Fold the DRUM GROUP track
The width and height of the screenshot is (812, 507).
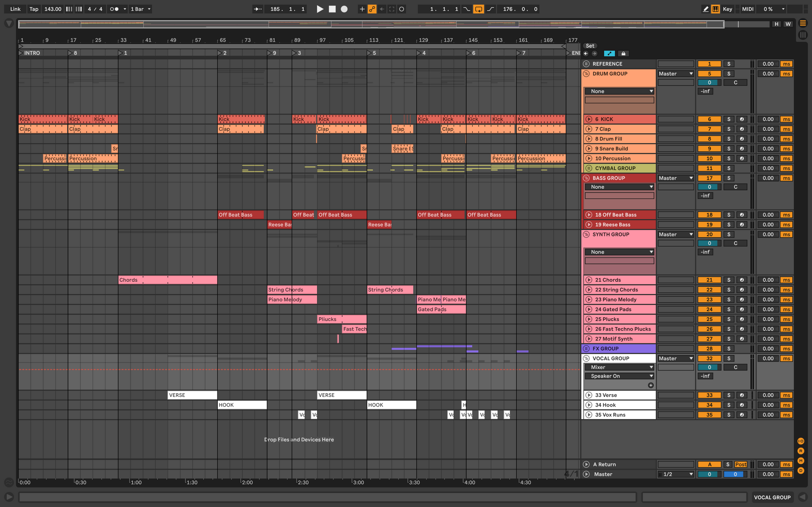(x=586, y=74)
